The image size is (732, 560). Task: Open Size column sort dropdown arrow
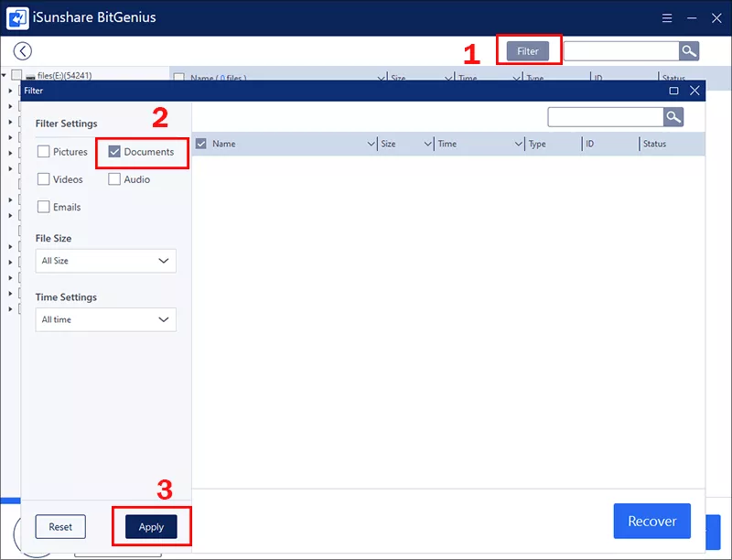427,144
